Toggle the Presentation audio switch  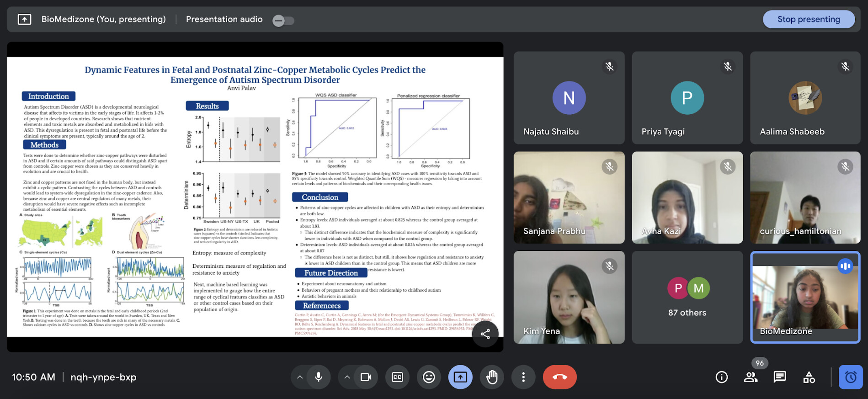tap(283, 21)
